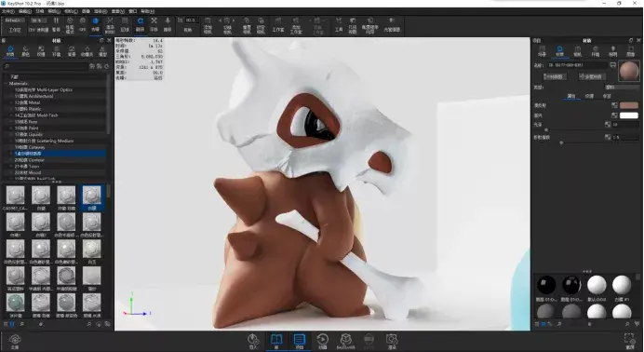Viewport: 644px width, 352px height.
Task: Switch to library Textures tab
Action: 41,51
